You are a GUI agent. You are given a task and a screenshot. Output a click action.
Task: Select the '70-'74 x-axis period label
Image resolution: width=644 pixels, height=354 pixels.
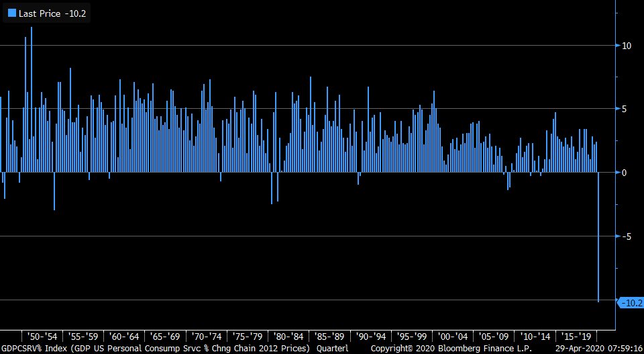(206, 337)
